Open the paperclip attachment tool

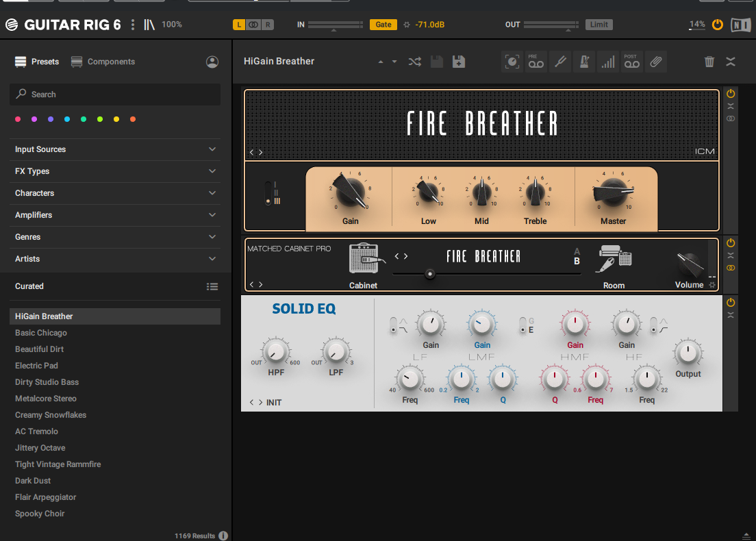coord(656,62)
